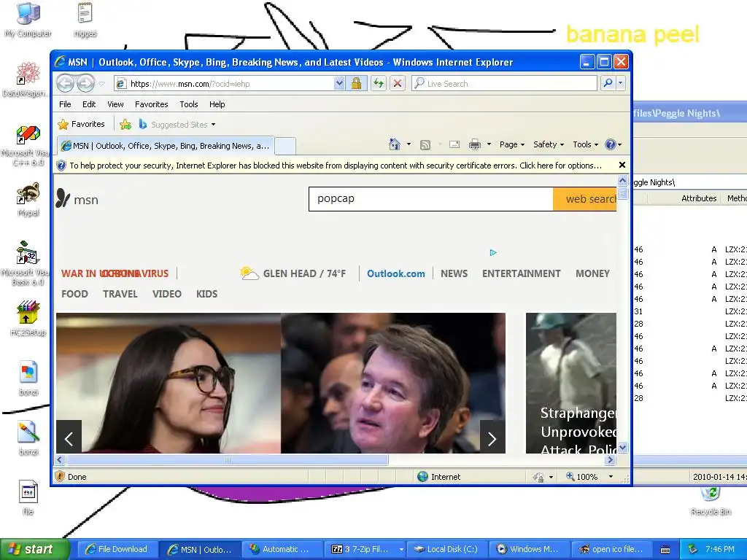Viewport: 747px width, 560px height.
Task: Open the Outlook.com link
Action: coord(396,274)
